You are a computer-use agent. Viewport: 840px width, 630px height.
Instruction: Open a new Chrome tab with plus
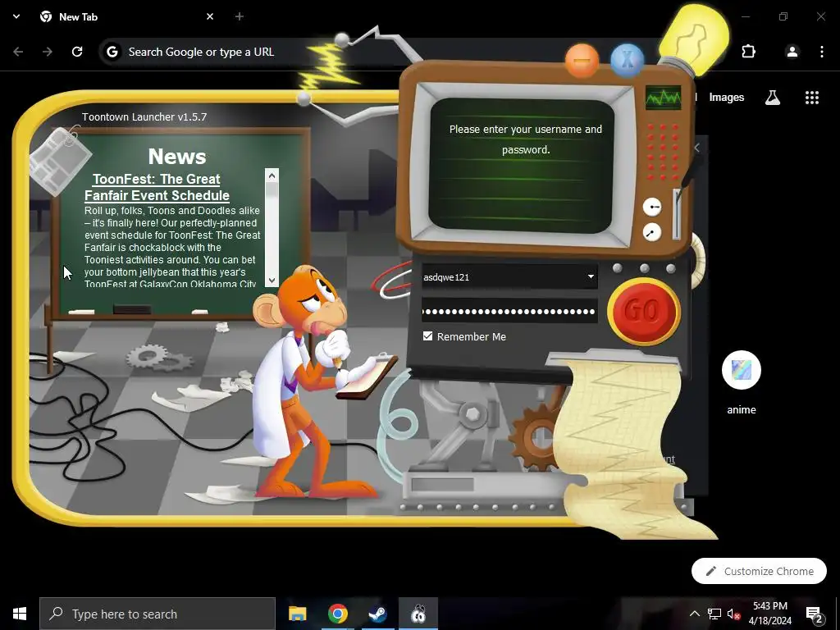pos(239,16)
